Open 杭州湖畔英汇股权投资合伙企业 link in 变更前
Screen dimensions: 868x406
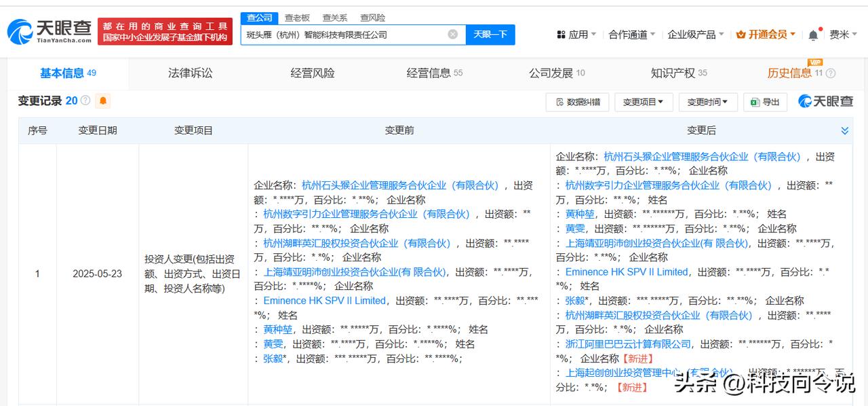[x=357, y=243]
